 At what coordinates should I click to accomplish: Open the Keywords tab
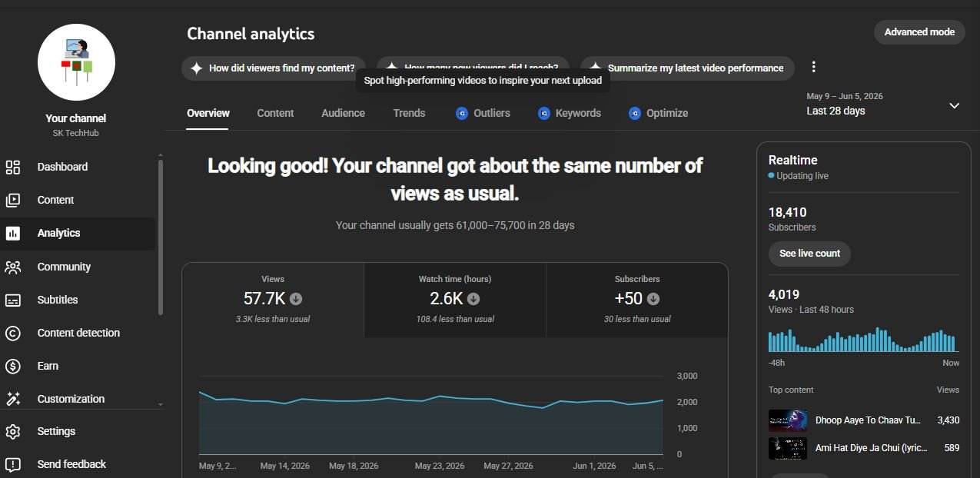point(570,113)
